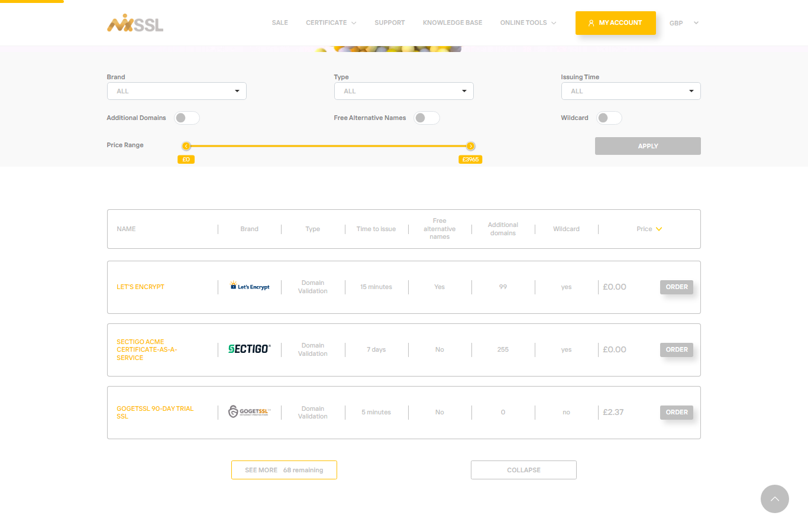Screen dimensions: 808x532
Task: Click the scroll-to-top round arrow button
Action: [x=775, y=499]
